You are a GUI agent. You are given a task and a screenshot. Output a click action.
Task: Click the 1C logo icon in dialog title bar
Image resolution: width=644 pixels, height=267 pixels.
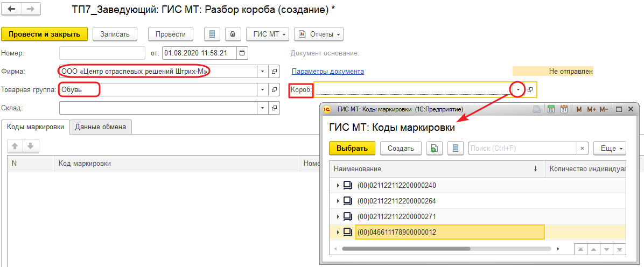pos(327,109)
